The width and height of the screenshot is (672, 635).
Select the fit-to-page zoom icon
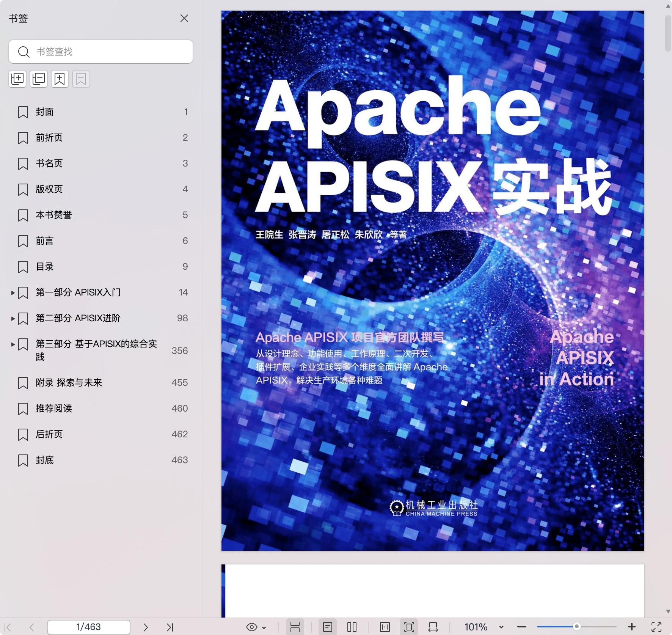click(408, 627)
